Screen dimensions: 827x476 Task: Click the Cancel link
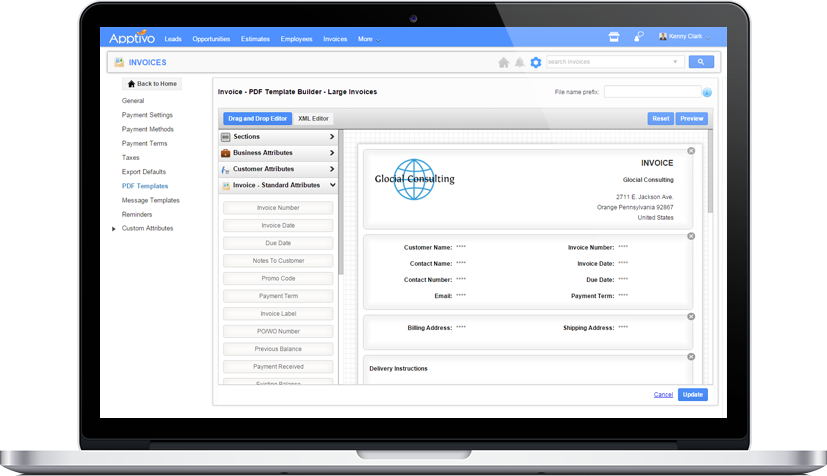pyautogui.click(x=663, y=395)
